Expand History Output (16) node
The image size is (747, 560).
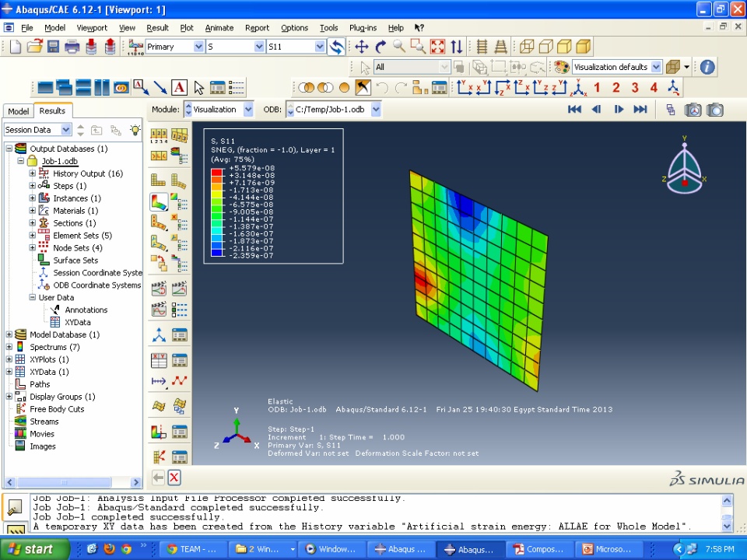pos(33,173)
